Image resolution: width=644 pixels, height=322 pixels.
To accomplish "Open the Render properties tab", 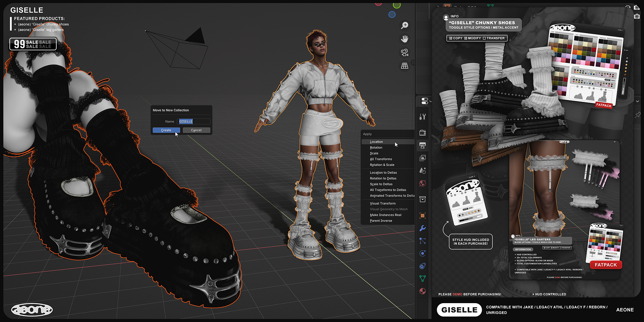I will pyautogui.click(x=423, y=132).
